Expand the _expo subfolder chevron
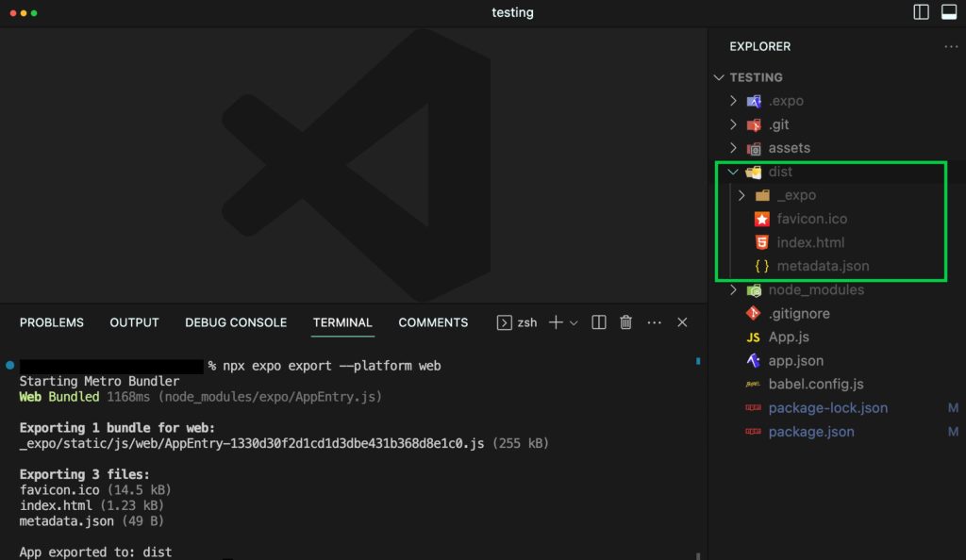The width and height of the screenshot is (966, 560). 741,195
